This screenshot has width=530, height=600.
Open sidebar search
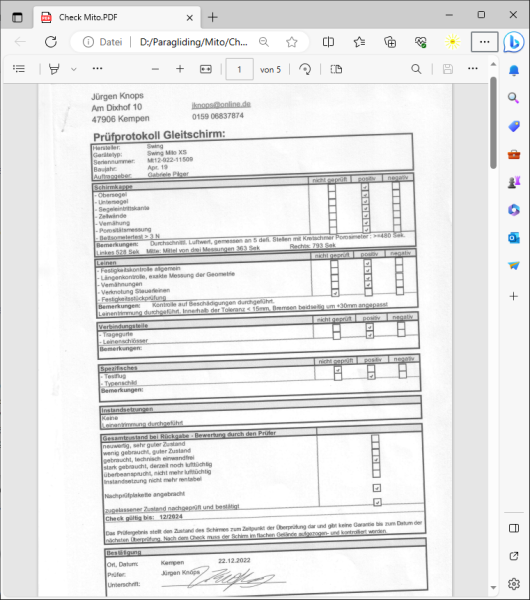514,98
